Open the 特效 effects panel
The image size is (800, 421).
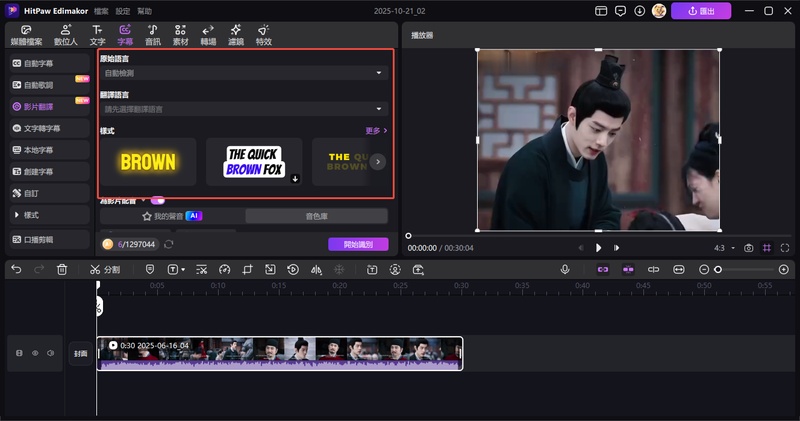(x=263, y=36)
